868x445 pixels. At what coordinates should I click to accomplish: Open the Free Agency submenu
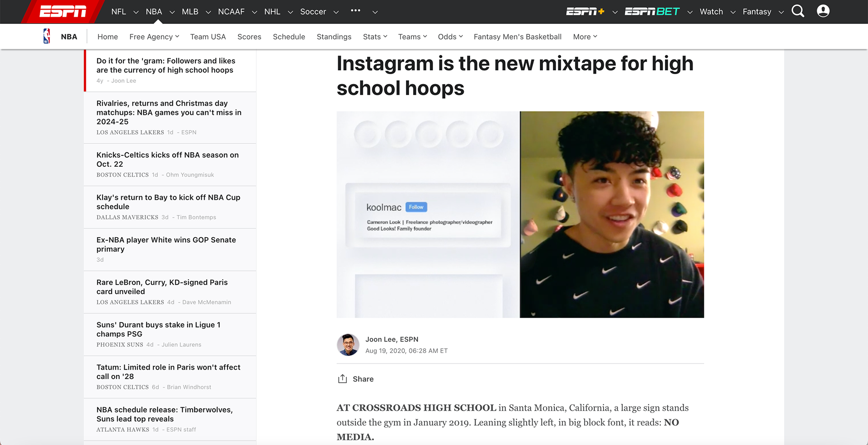tap(154, 37)
